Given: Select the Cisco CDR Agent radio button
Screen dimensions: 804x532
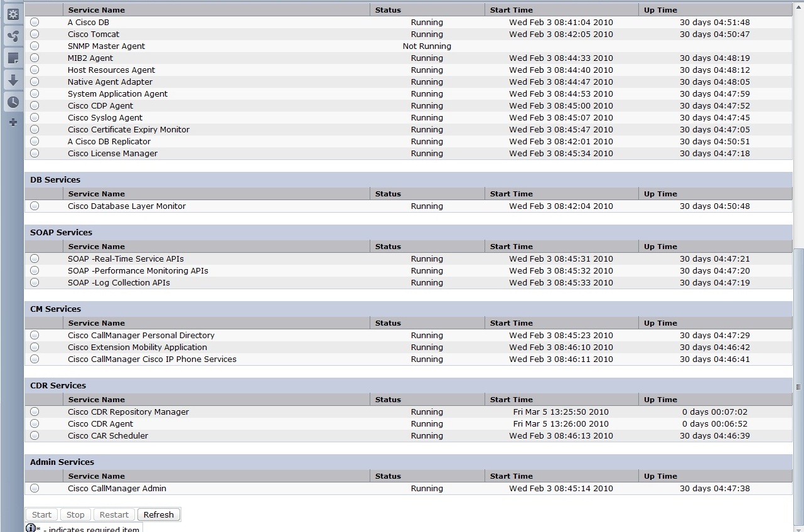Looking at the screenshot, I should [x=35, y=423].
